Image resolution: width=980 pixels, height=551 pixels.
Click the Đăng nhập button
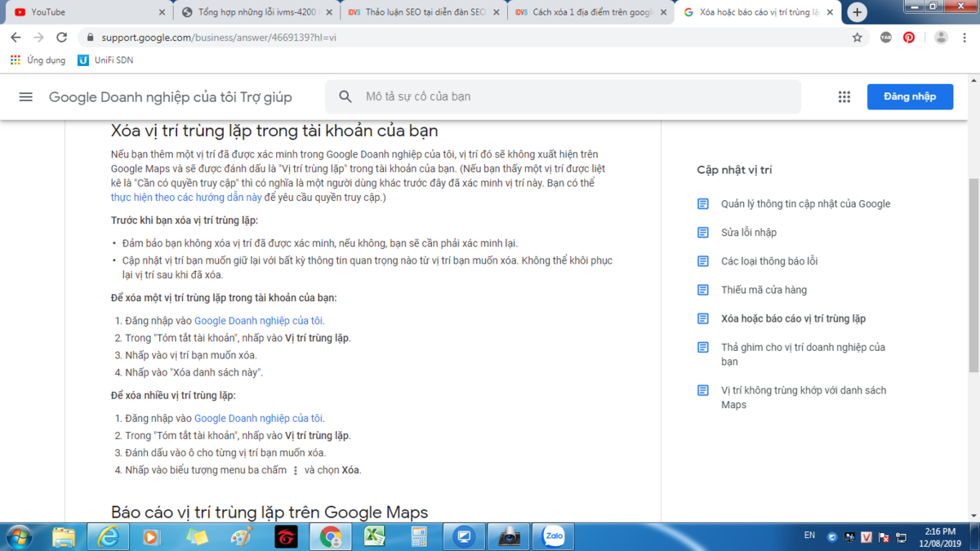(x=909, y=96)
